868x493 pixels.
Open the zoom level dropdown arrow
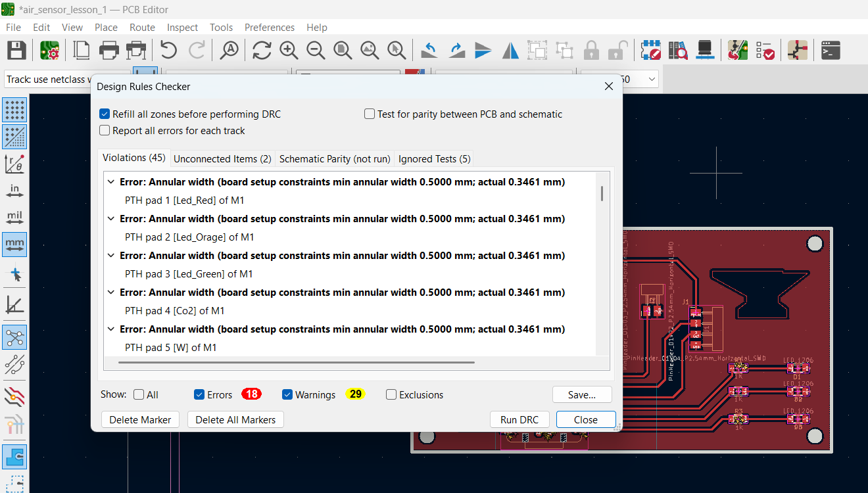652,79
